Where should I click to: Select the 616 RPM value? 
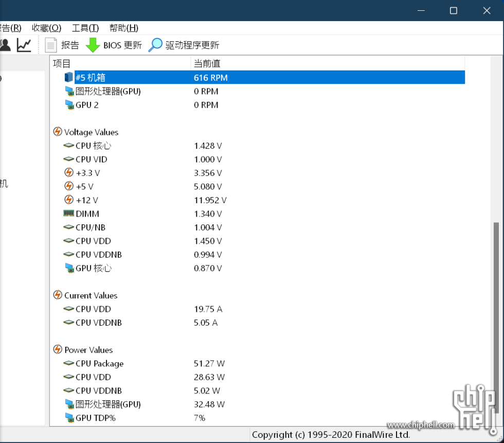pyautogui.click(x=210, y=78)
